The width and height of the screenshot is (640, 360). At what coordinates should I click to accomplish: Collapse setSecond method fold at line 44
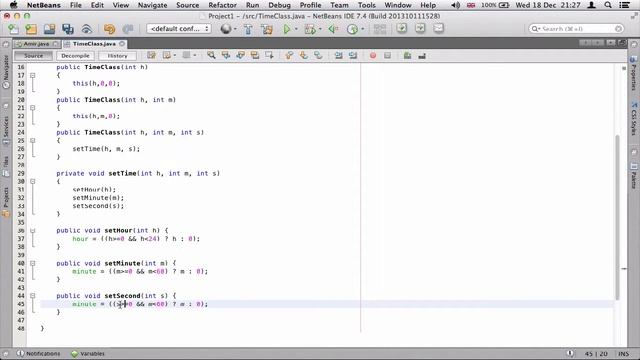pos(33,296)
